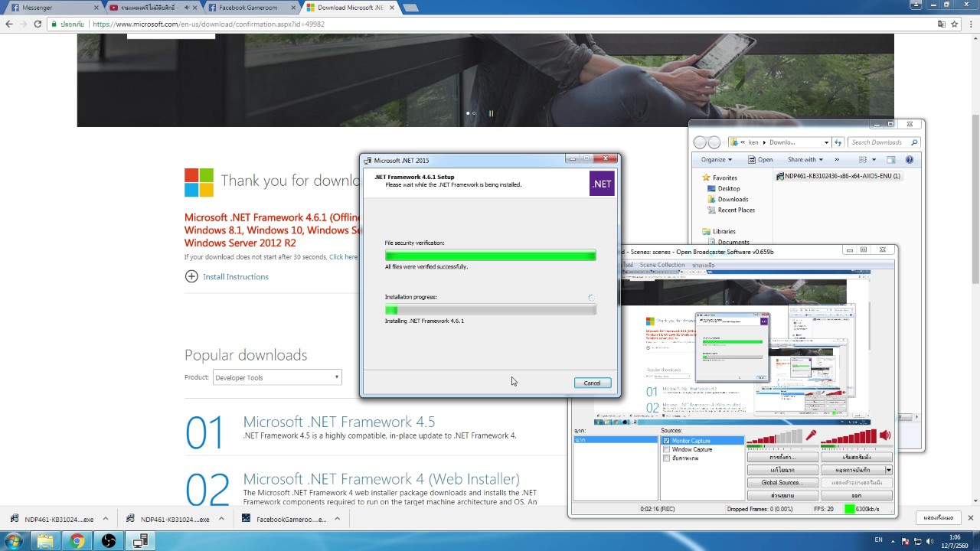
Task: Click Chrome's forward navigation arrow
Action: pyautogui.click(x=23, y=24)
